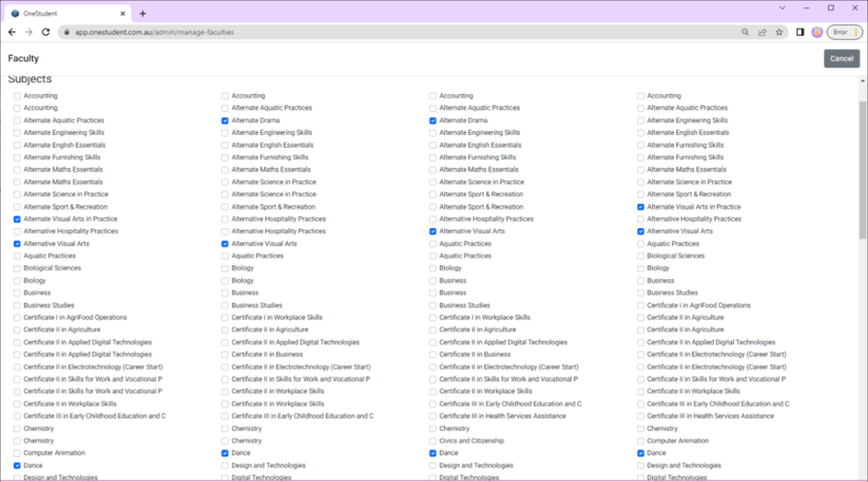Bookmark this page with the star icon
The height and width of the screenshot is (482, 868).
coord(779,32)
